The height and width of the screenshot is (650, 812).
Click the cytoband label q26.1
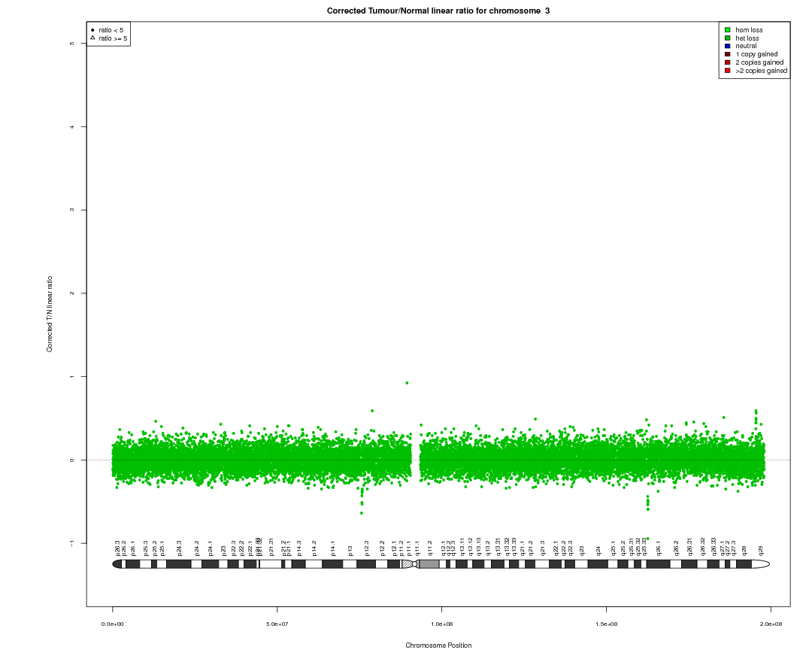pyautogui.click(x=658, y=548)
